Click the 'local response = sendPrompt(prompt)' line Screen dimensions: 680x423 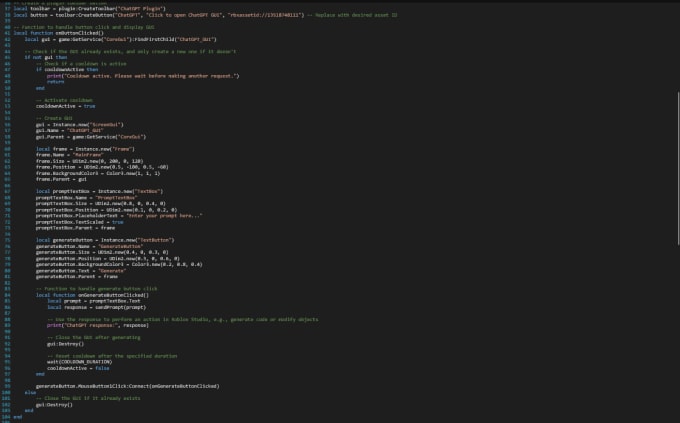pyautogui.click(x=97, y=308)
